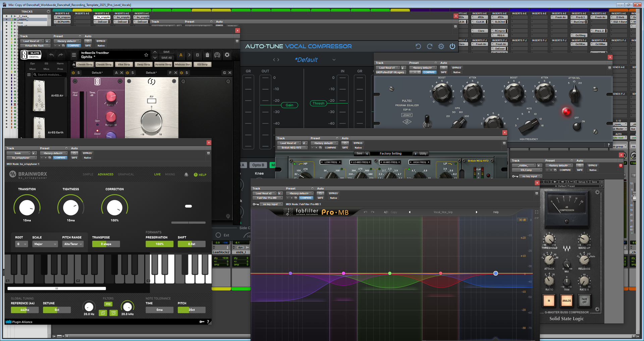Screen dimensions: 644x341
Task: Click SAVE AS in Slate Digital header
Action: click(x=166, y=58)
